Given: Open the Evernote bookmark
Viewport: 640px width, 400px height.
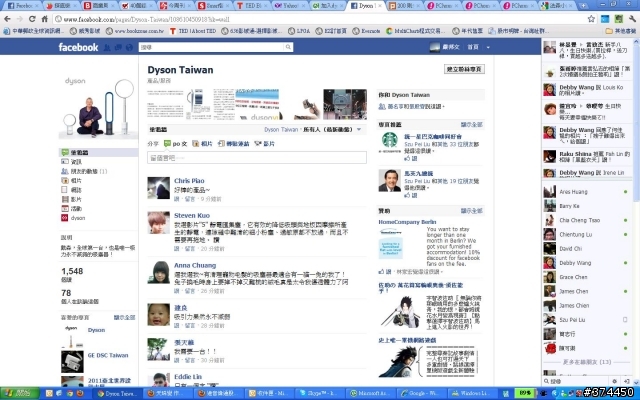Looking at the screenshot, I should point(366,31).
